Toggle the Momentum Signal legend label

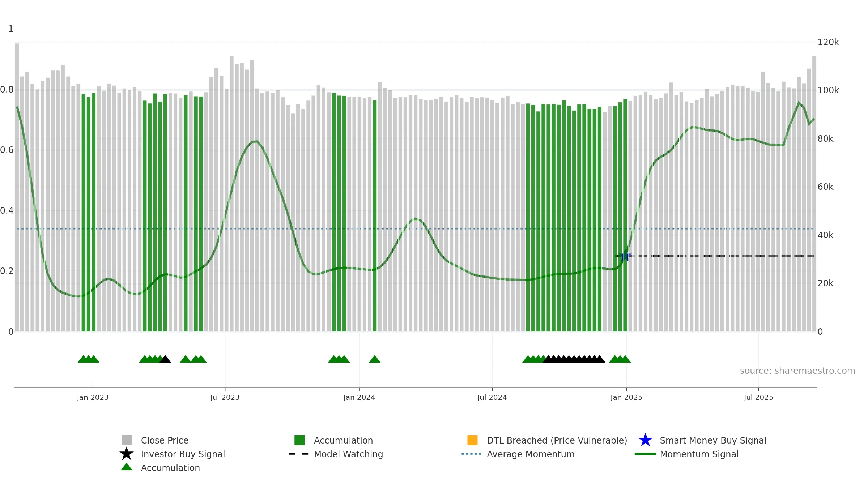699,454
